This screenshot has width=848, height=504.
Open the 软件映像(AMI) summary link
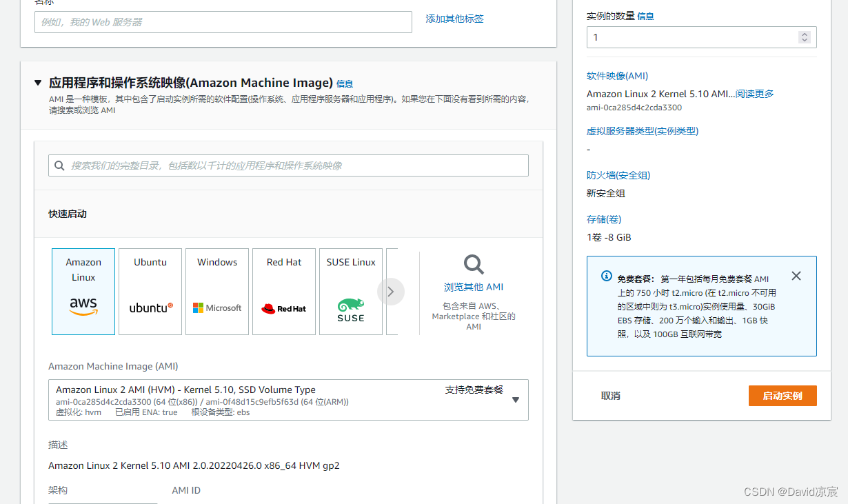pyautogui.click(x=618, y=76)
